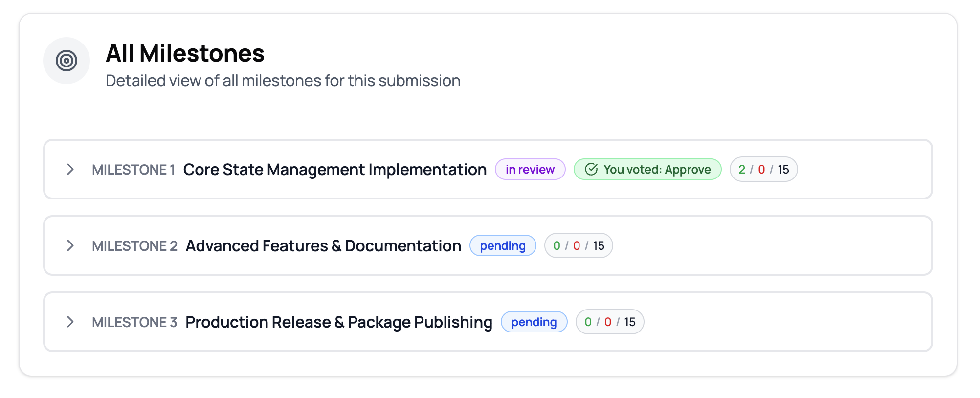This screenshot has width=980, height=398.
Task: Click the 'Detailed view of all milestones' subtitle
Action: (x=283, y=81)
